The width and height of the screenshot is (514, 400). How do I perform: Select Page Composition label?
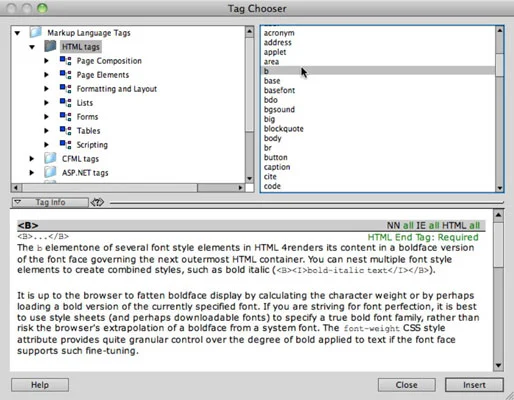pos(109,61)
